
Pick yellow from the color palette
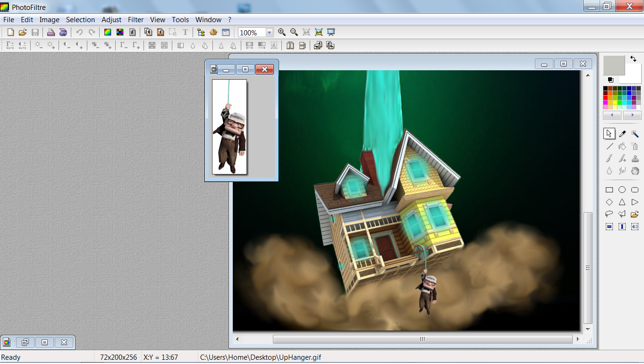click(615, 102)
